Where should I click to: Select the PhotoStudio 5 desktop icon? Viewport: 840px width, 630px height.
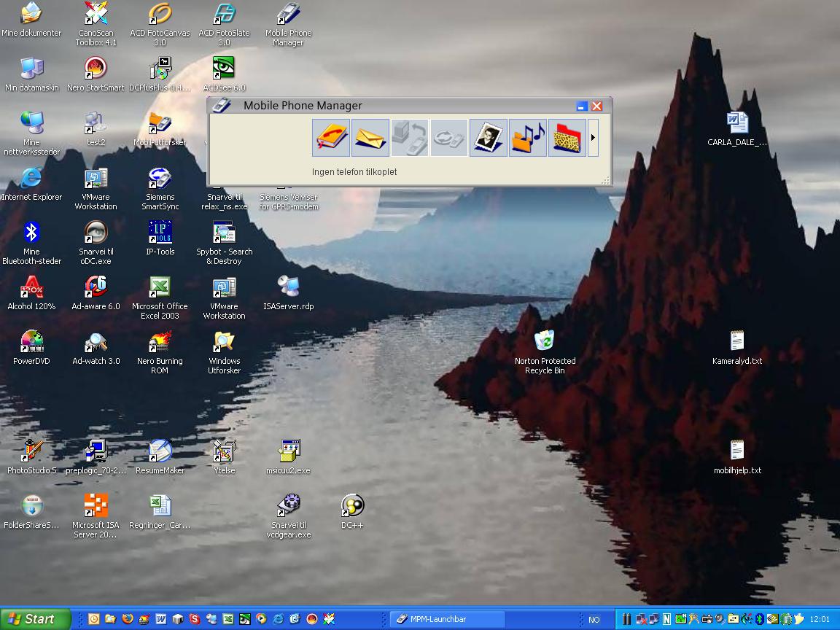coord(31,457)
